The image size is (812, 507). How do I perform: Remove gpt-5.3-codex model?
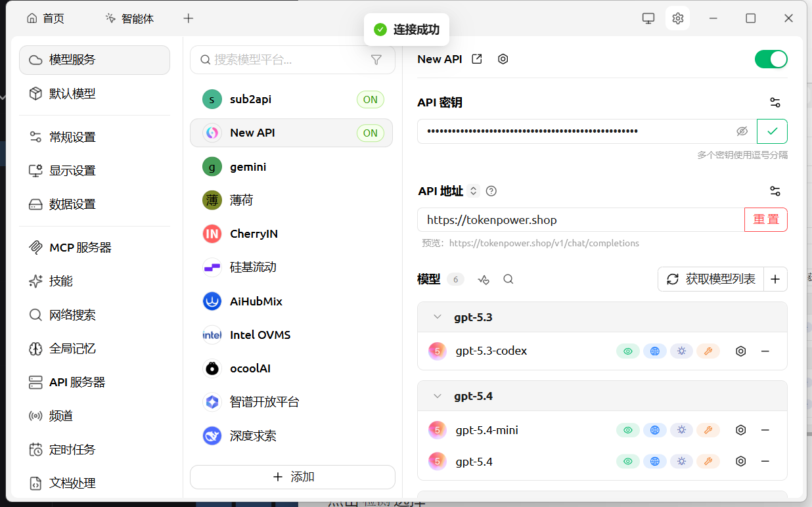point(765,351)
